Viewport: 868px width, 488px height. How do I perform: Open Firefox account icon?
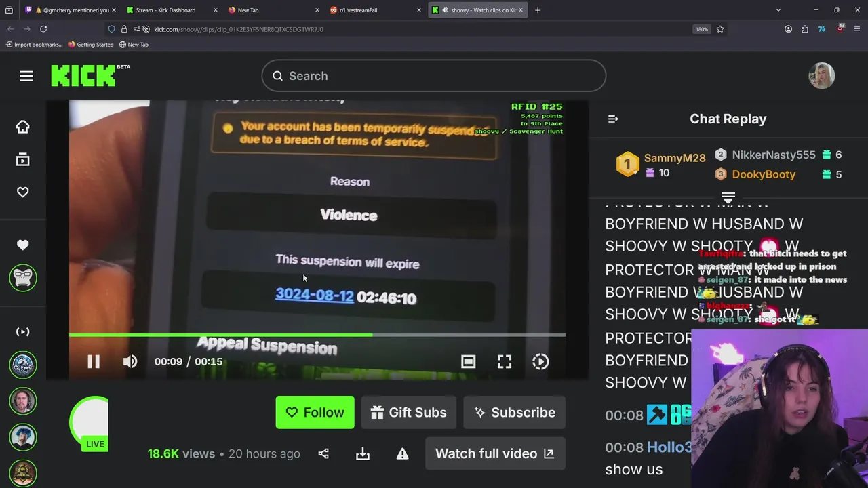click(788, 29)
